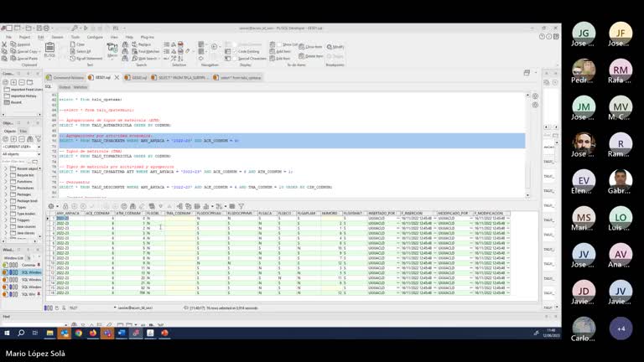The width and height of the screenshot is (644, 362).
Task: Click the object browser filter funnel icon
Action: [x=39, y=139]
